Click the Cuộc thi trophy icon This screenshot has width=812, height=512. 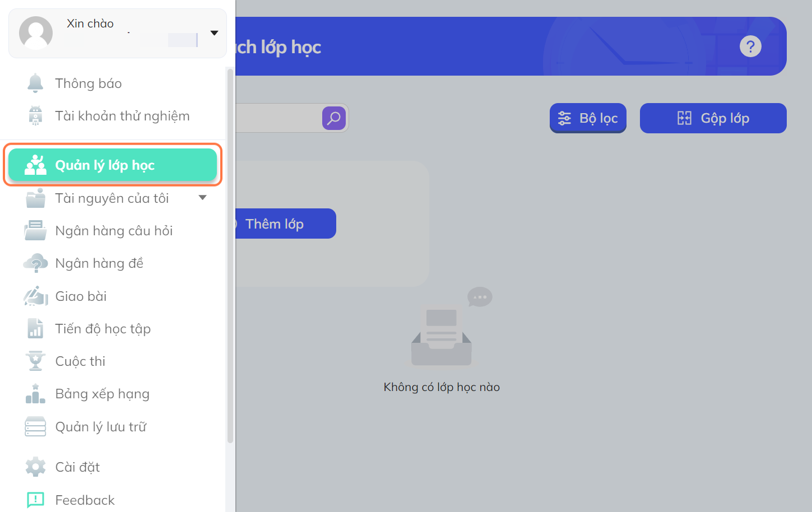point(35,361)
